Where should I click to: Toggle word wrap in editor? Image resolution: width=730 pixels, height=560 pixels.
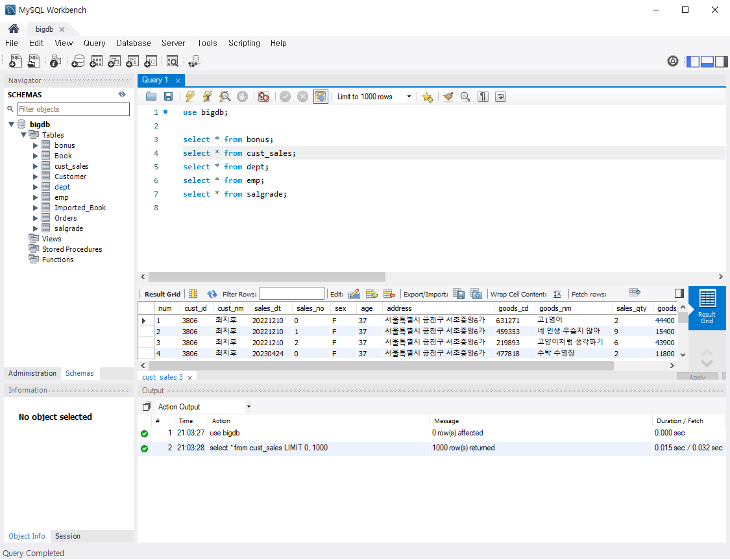click(500, 96)
